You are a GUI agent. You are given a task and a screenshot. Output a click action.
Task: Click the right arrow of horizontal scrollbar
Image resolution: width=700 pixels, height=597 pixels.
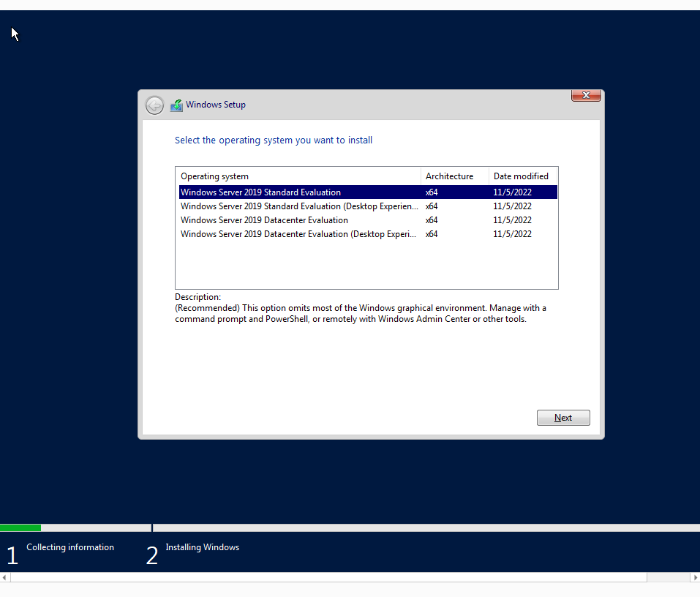coord(695,577)
